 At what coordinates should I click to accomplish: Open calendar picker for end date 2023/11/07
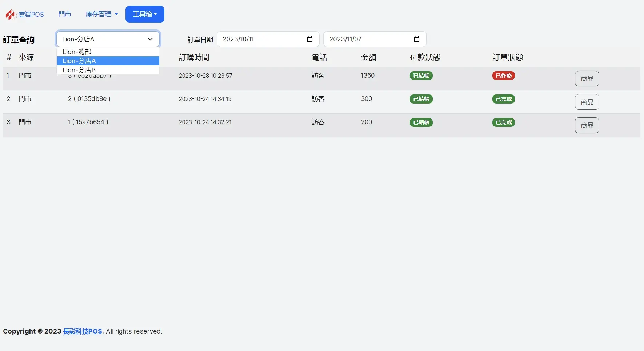tap(417, 39)
